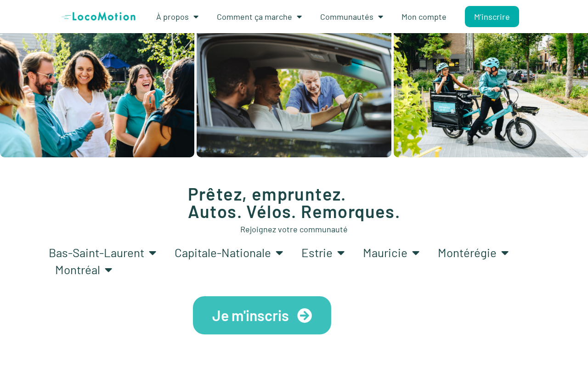Click the M'inscrire button
The height and width of the screenshot is (368, 588).
click(x=492, y=17)
